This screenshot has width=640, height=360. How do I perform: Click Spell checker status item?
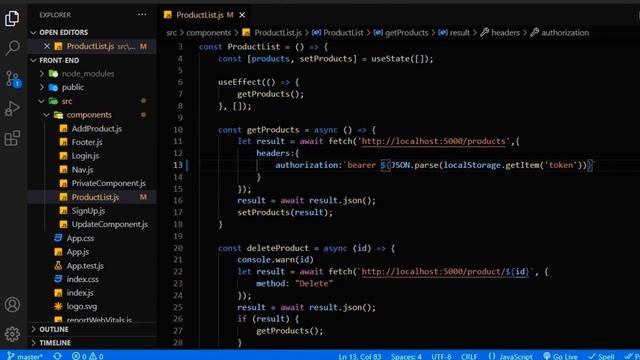coord(601,356)
